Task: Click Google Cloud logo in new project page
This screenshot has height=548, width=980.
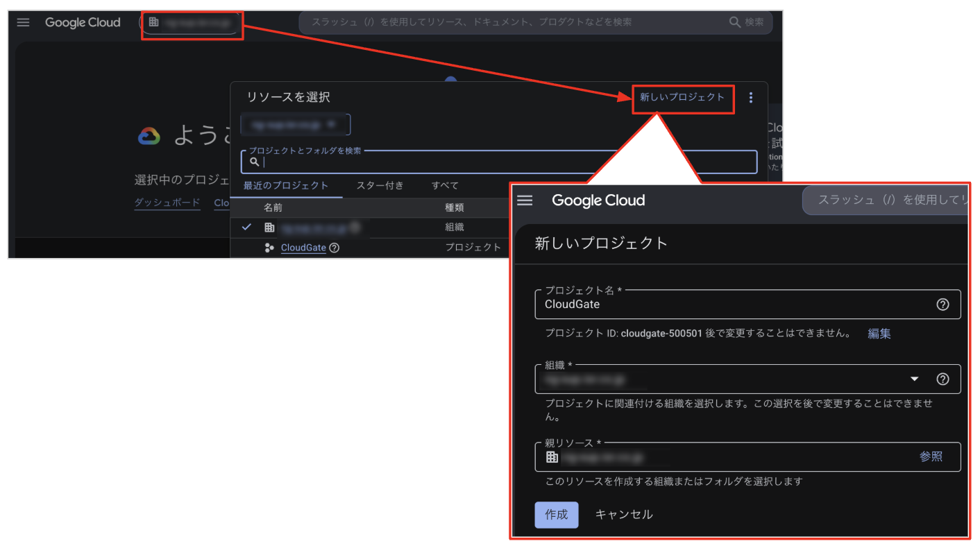Action: click(598, 200)
